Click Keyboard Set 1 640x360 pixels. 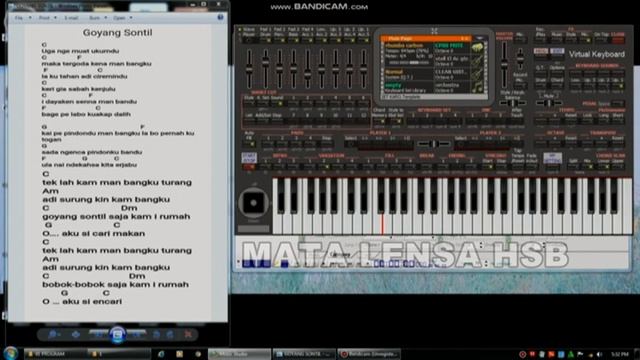[413, 121]
